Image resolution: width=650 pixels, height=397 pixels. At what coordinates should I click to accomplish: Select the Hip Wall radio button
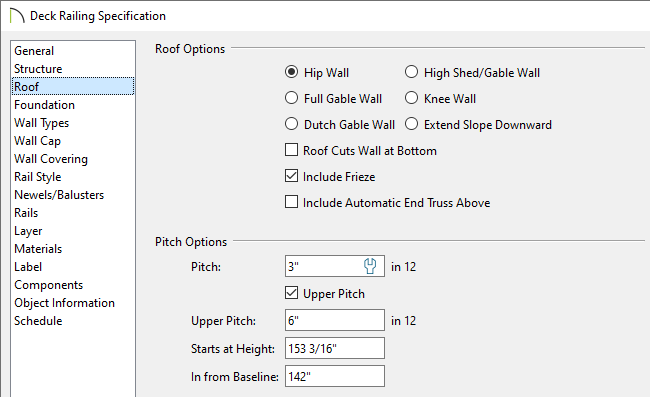coord(291,72)
